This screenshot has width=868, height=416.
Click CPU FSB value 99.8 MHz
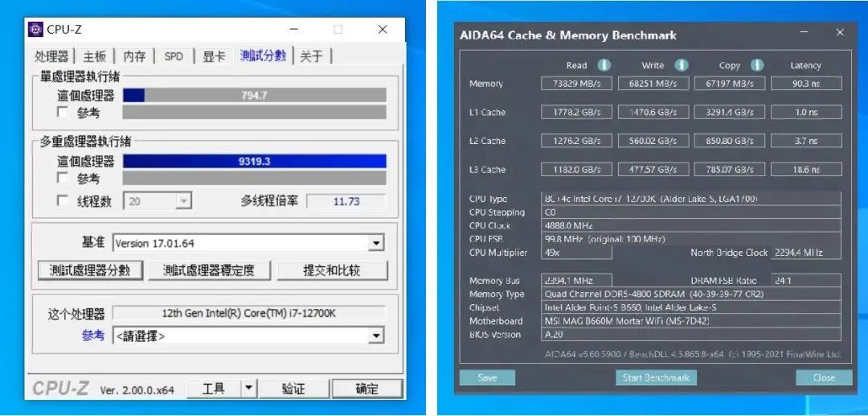pyautogui.click(x=691, y=239)
